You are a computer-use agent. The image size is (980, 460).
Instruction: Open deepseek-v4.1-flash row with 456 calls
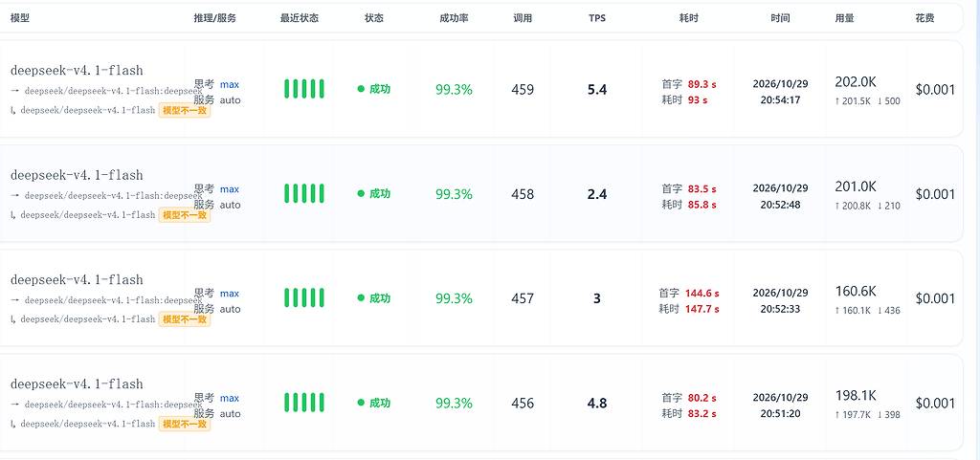click(x=481, y=403)
